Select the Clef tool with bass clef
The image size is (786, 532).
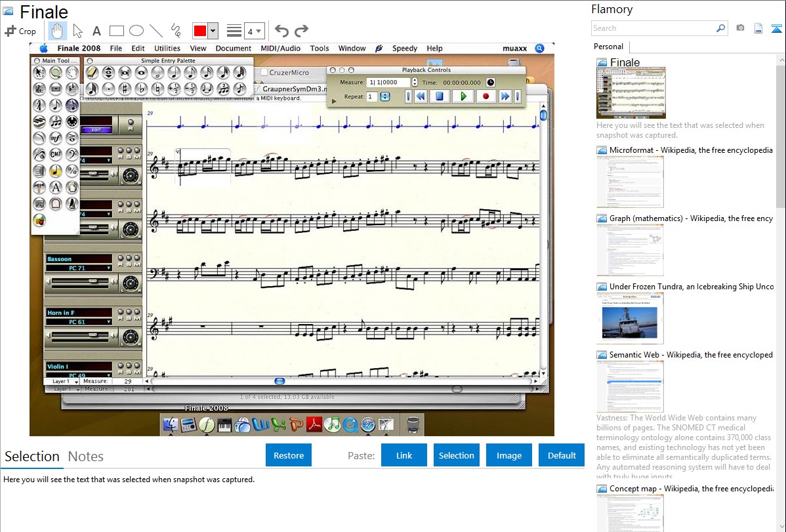click(x=72, y=154)
